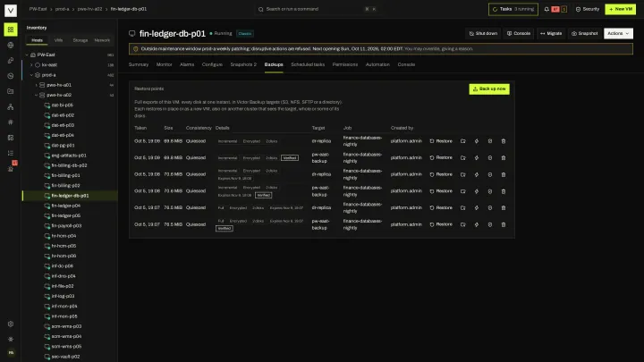Click Back up now button
Viewport: 644px width, 362px height.
489,89
